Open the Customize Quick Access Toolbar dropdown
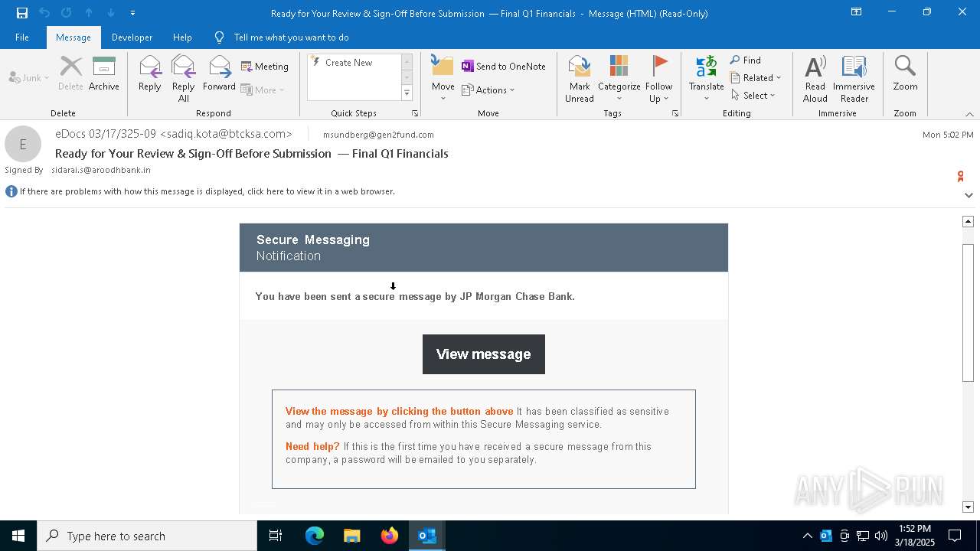Image resolution: width=980 pixels, height=551 pixels. [133, 13]
